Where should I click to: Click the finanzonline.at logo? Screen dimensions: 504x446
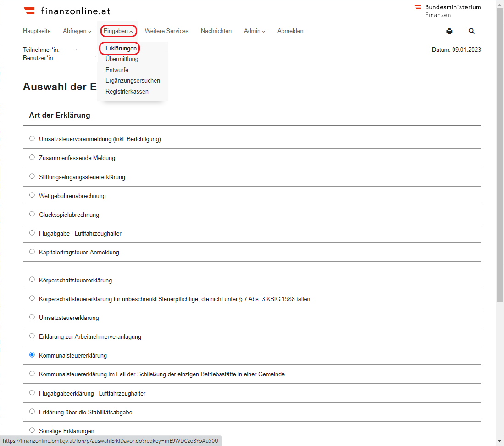67,11
